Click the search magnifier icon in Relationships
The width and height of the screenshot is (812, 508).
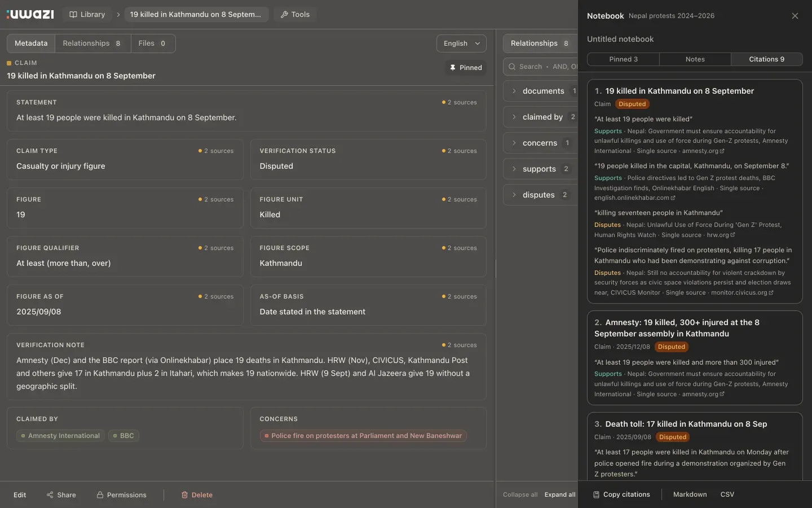coord(512,67)
